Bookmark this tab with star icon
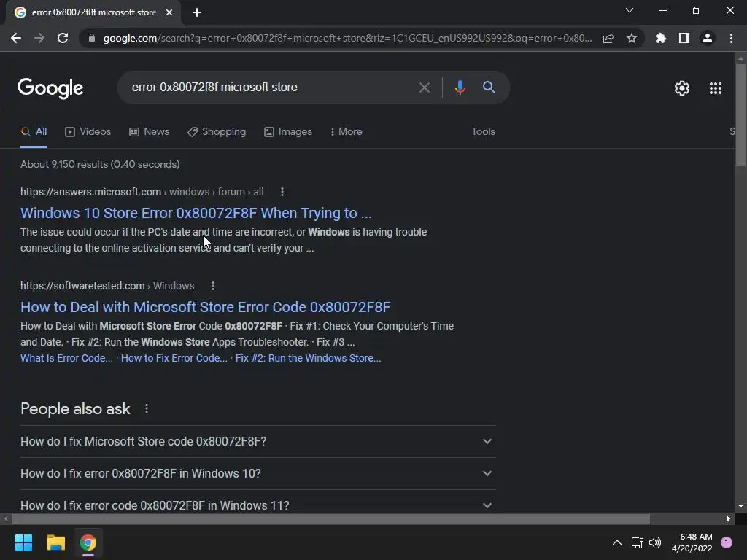The image size is (747, 560). coord(632,38)
